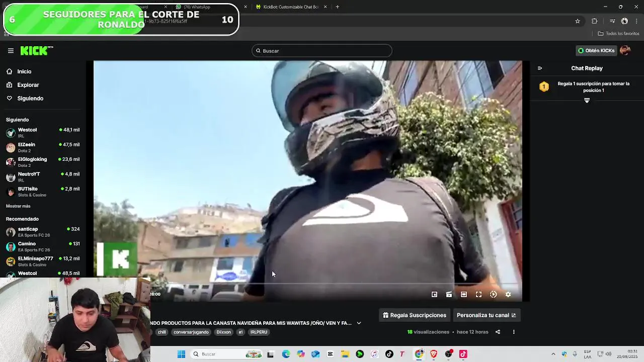The image size is (644, 362).
Task: Expand gift leaderboard in Chat Replay
Action: pyautogui.click(x=587, y=101)
